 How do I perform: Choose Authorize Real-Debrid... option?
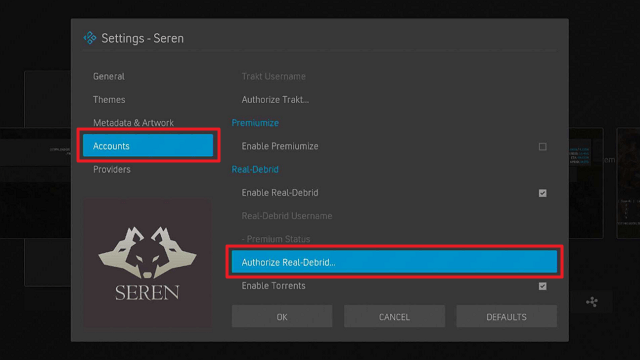point(394,262)
